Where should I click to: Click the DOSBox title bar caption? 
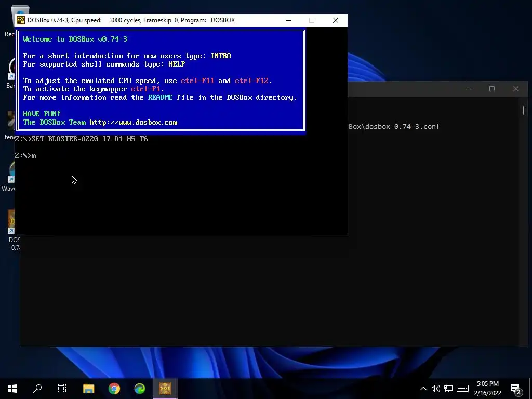click(131, 20)
